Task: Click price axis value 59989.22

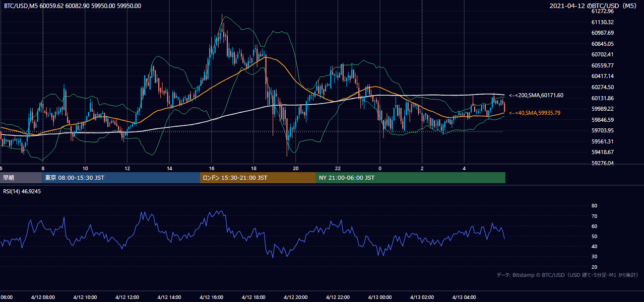Action: [x=602, y=109]
